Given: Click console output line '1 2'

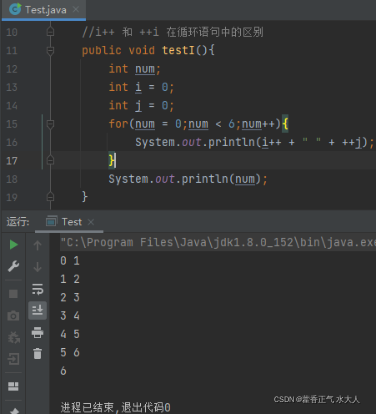Looking at the screenshot, I should [x=70, y=279].
